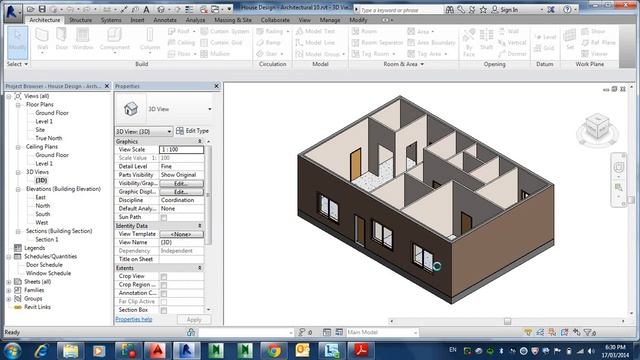This screenshot has width=640, height=360.
Task: Select the Window tool in the ribbon
Action: [x=83, y=40]
